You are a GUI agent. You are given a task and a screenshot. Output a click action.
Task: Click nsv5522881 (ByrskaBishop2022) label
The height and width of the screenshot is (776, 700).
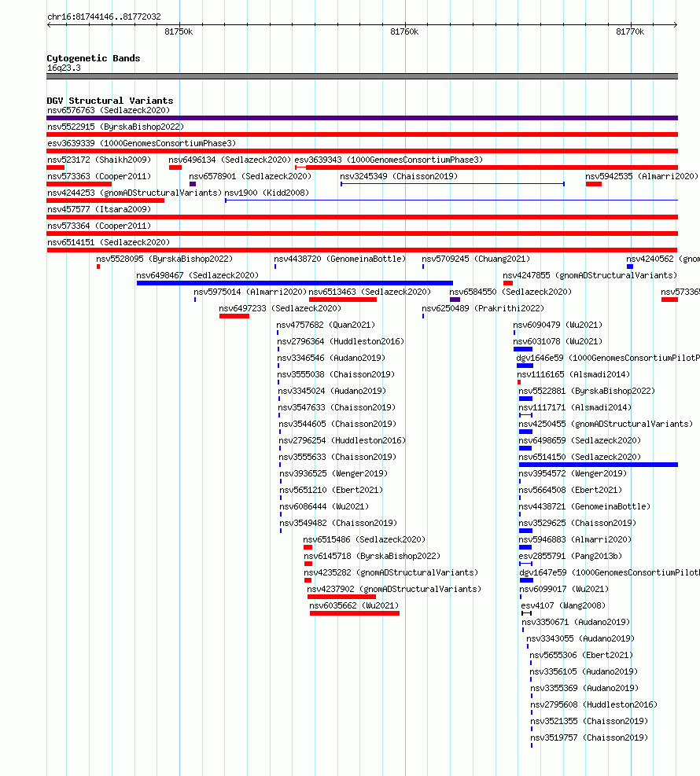point(587,391)
